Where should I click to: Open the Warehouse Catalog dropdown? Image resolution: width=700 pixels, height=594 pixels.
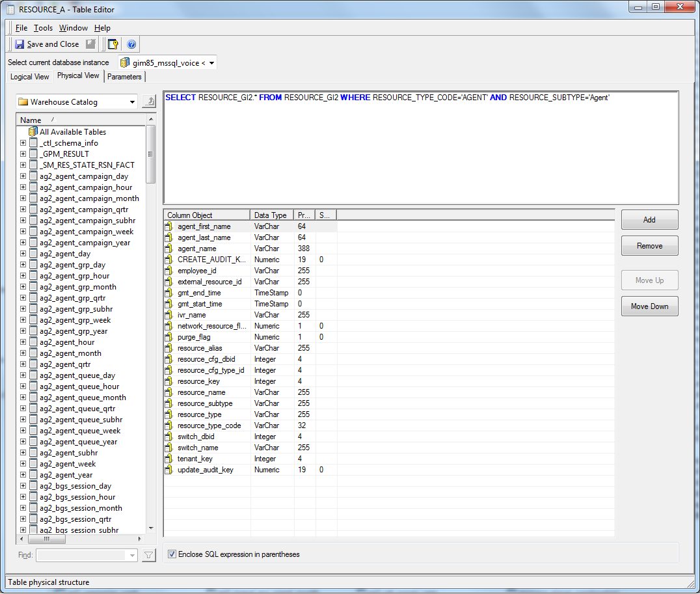(133, 102)
